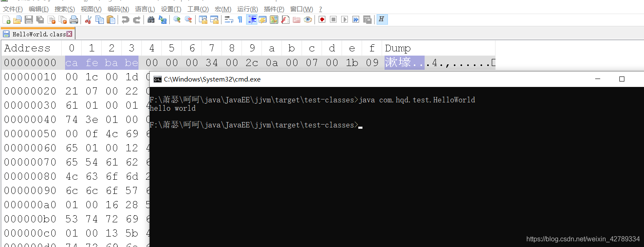Save the current recorded macro icon
644x247 pixels.
367,19
